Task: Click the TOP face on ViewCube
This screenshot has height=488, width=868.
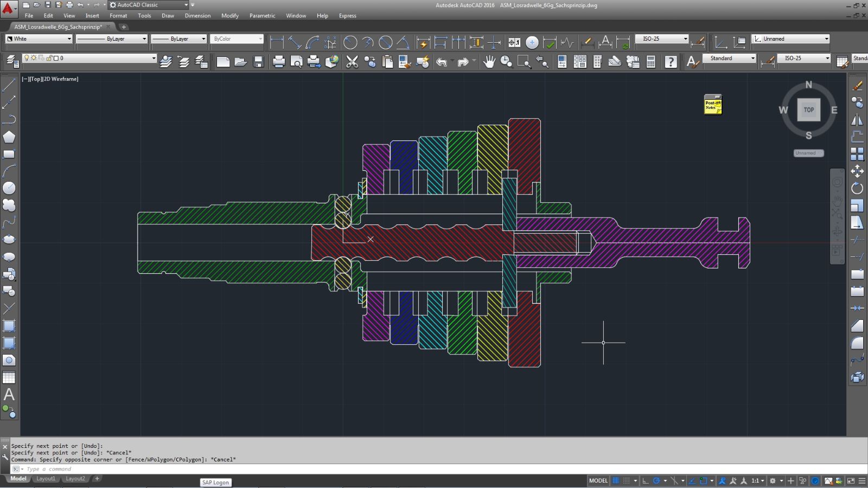Action: pos(808,110)
